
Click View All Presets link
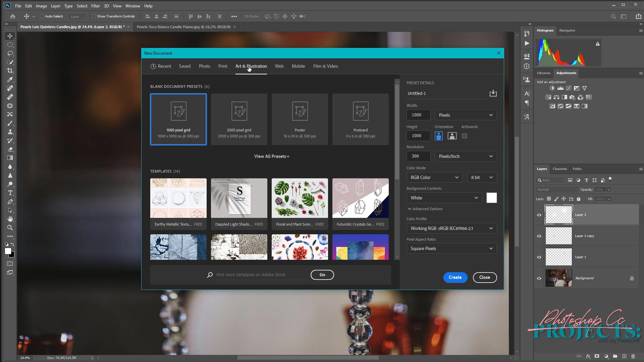pyautogui.click(x=271, y=156)
